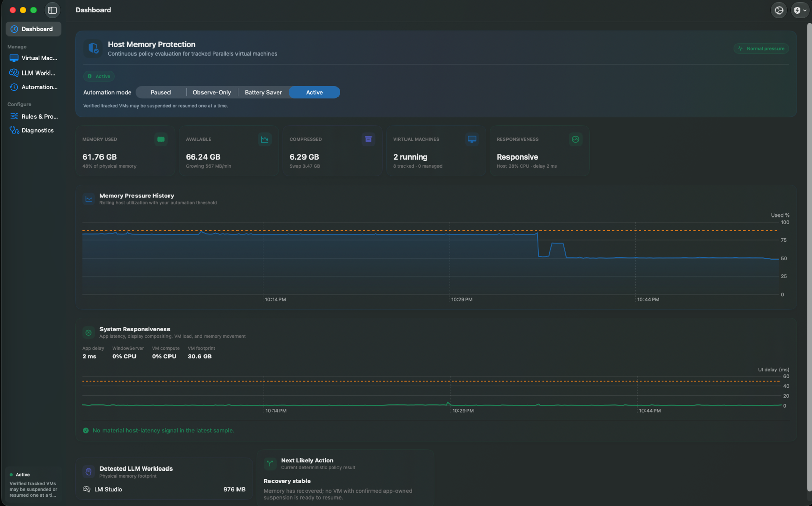Click the Available chart icon
812x506 pixels.
(x=265, y=139)
